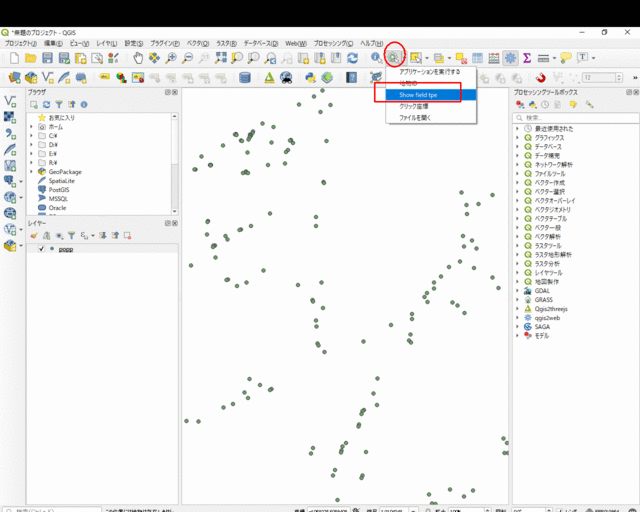640x512 pixels.
Task: Click the Processing Toolbox search field
Action: point(576,118)
